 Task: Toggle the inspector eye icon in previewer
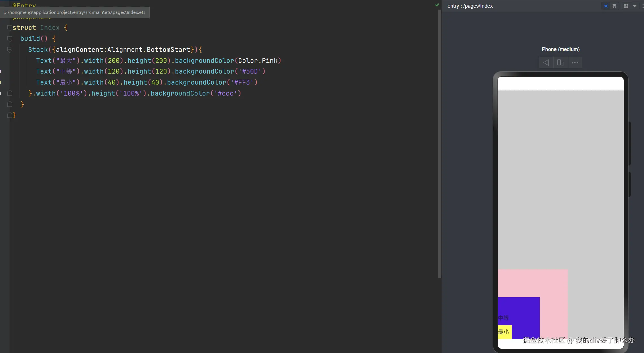click(606, 6)
